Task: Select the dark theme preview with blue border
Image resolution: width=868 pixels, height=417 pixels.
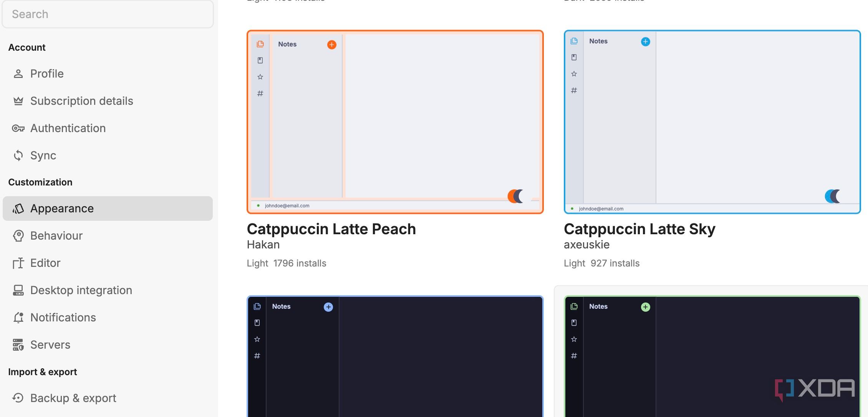Action: tap(395, 356)
